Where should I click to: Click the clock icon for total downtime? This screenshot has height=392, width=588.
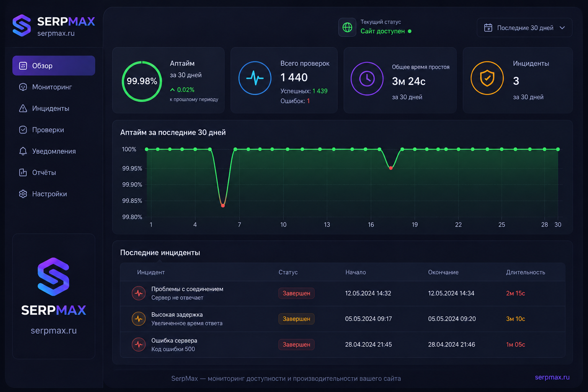[367, 78]
